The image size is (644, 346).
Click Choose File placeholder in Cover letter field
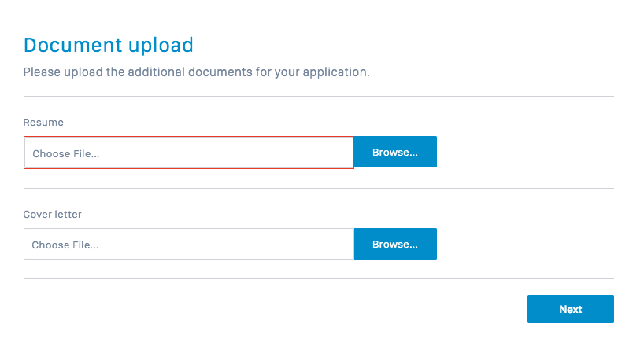click(65, 245)
